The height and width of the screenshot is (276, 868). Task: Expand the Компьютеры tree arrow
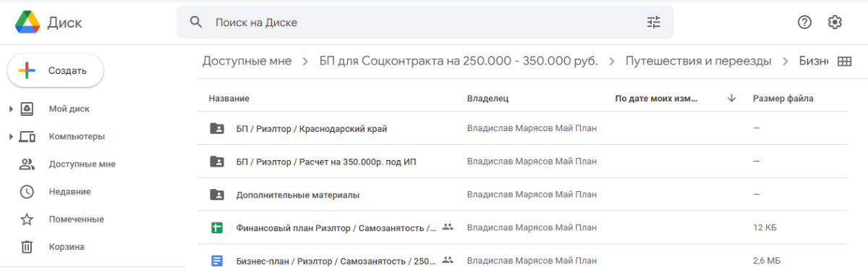pos(11,136)
